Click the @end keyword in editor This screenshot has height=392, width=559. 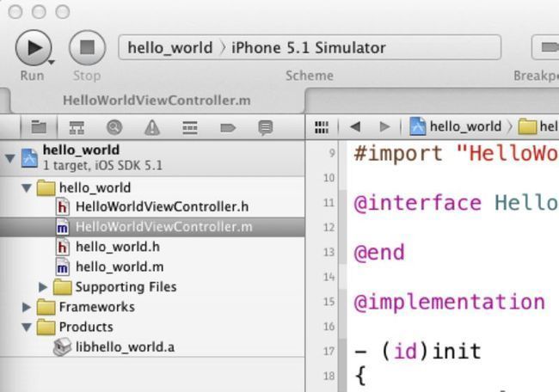point(379,252)
